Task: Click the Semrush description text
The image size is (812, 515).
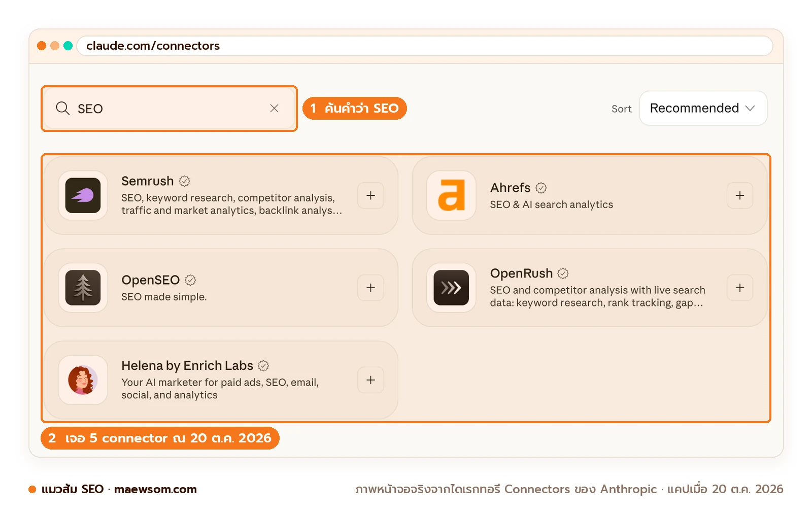Action: tap(231, 204)
